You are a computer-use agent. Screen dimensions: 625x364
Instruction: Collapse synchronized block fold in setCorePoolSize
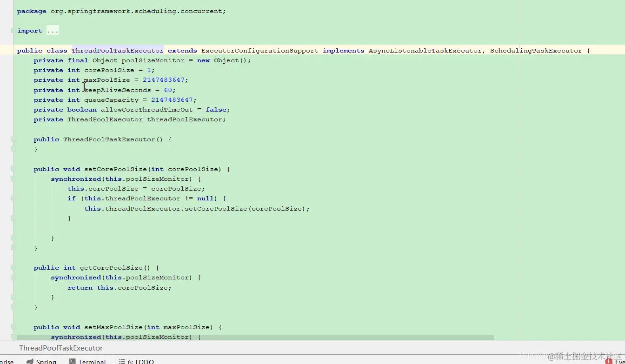click(x=13, y=179)
